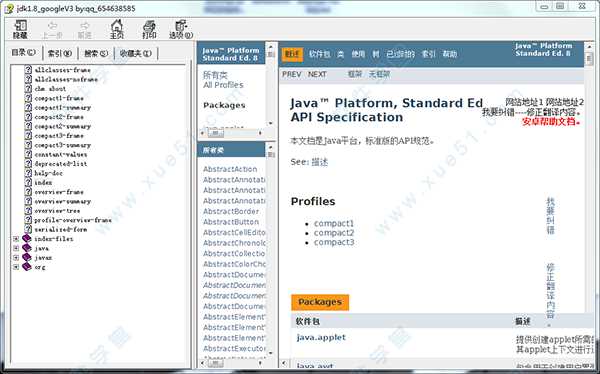Click the purple book icon for org
600x374 pixels.
(27, 267)
